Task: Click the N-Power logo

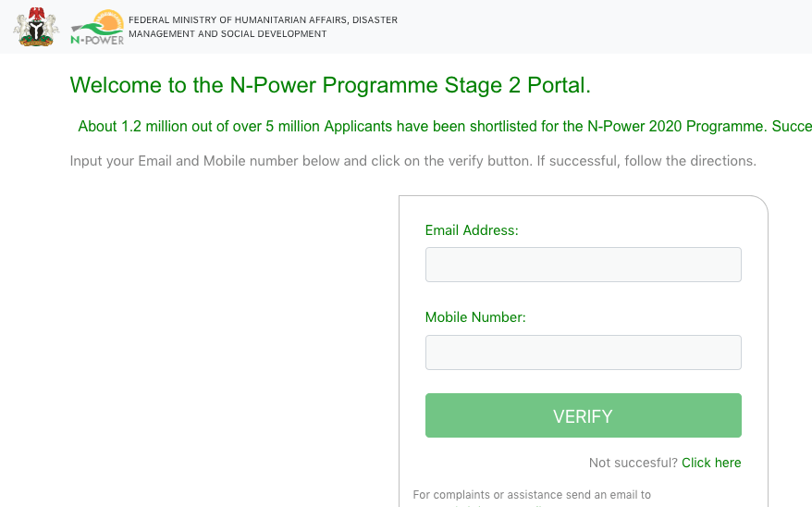Action: pyautogui.click(x=97, y=27)
